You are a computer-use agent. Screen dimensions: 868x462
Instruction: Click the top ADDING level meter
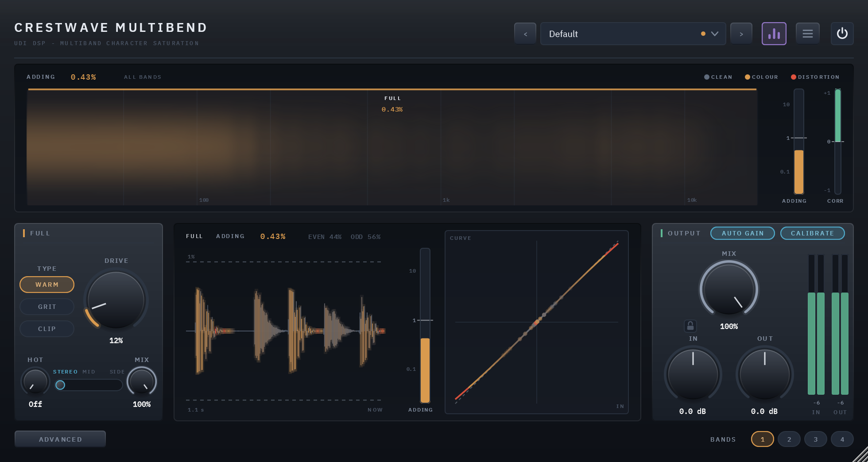pos(798,142)
